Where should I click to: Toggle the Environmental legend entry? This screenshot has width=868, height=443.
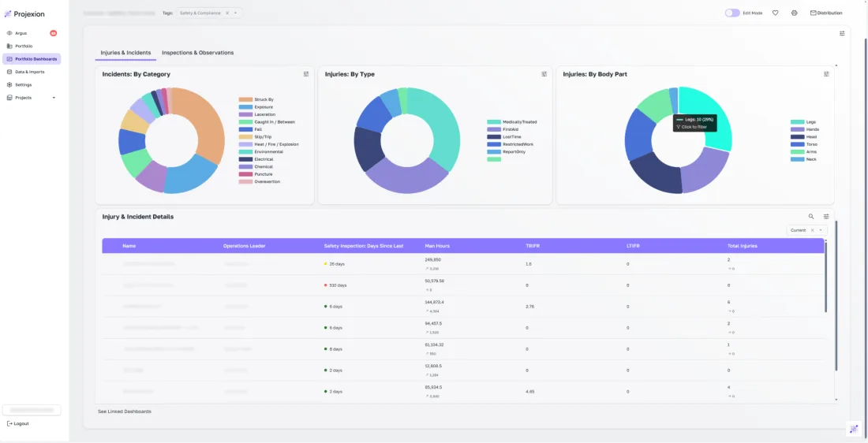coord(260,151)
